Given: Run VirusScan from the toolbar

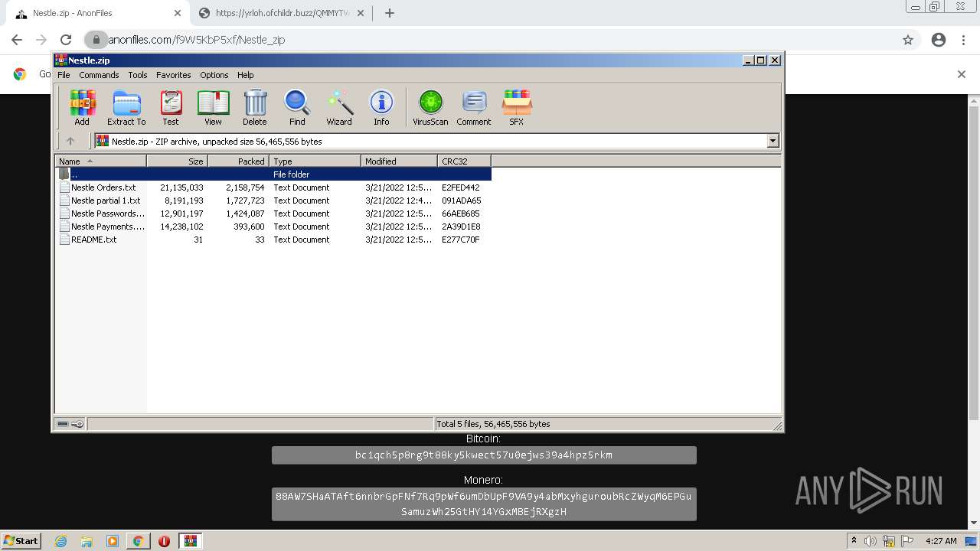Looking at the screenshot, I should [430, 107].
